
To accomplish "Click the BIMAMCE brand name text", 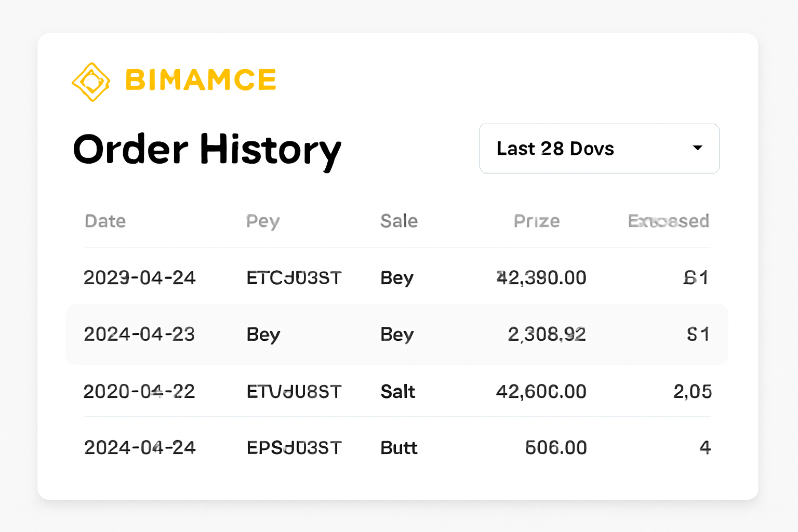I will click(201, 80).
